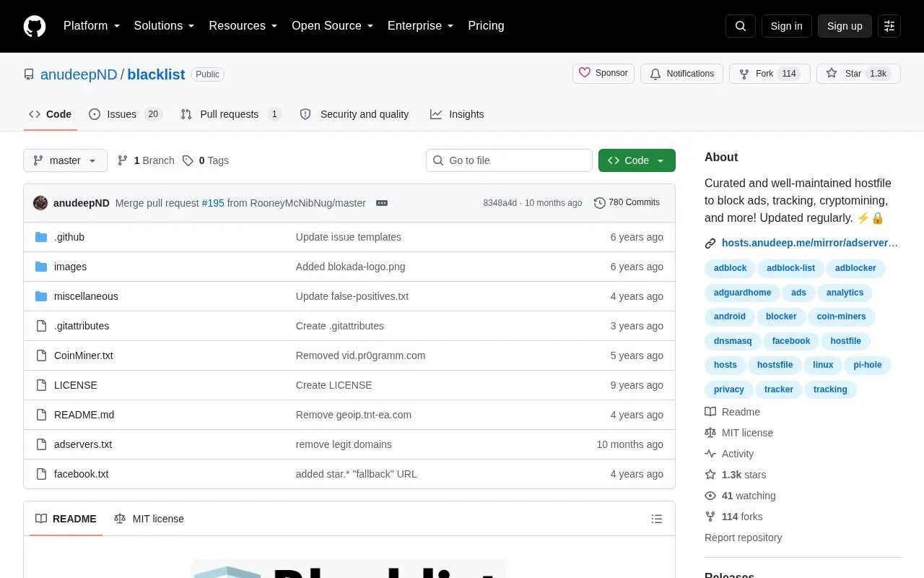924x578 pixels.
Task: Click the miscellaneous folder icon
Action: [x=41, y=296]
